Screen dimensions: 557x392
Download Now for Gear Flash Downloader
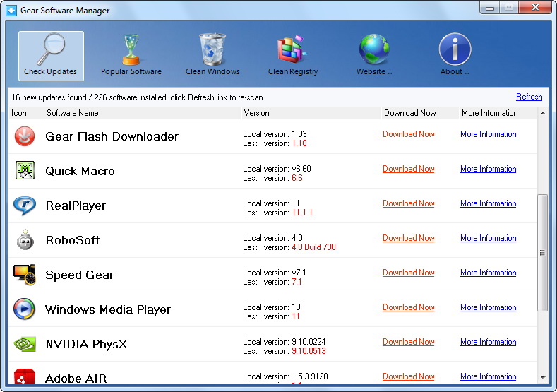point(409,134)
